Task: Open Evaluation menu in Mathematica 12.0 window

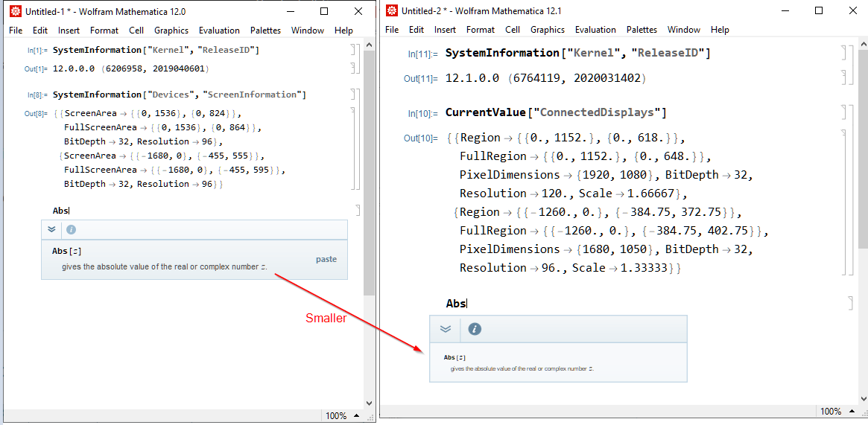Action: point(219,31)
